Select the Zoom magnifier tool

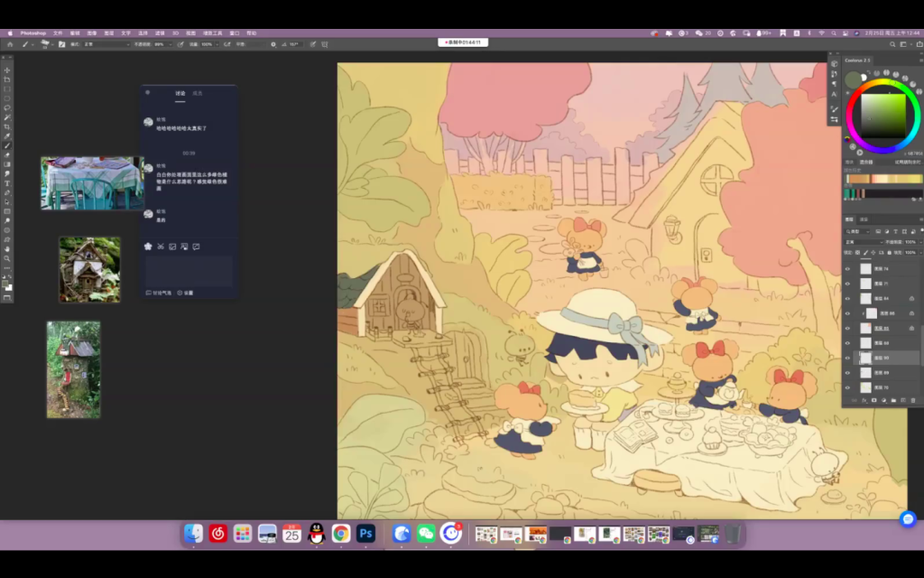7,257
